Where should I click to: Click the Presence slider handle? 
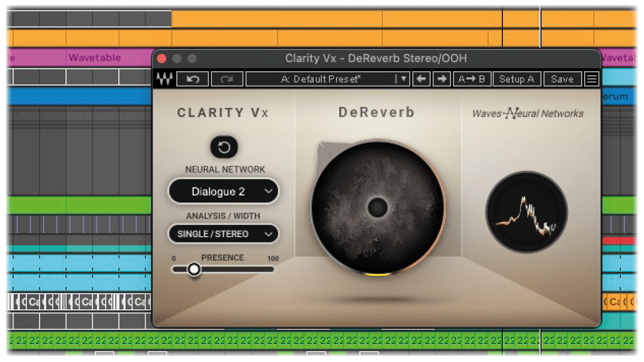[194, 269]
